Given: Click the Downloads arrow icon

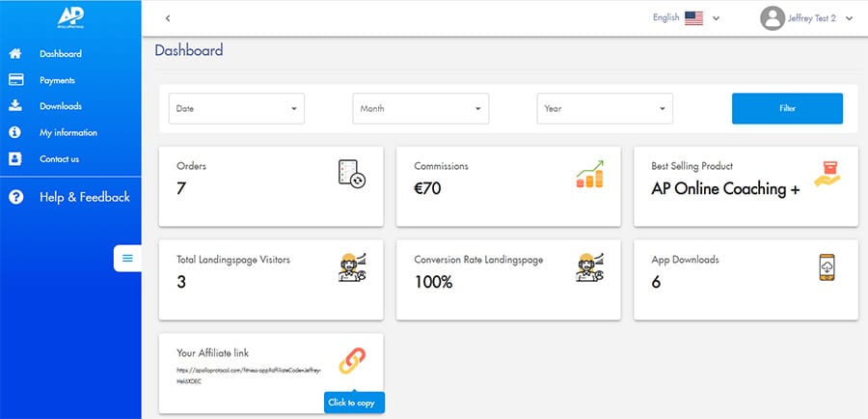Looking at the screenshot, I should (15, 106).
